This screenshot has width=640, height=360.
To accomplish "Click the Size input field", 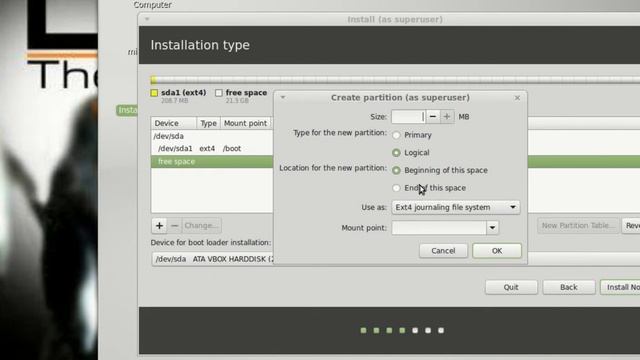I will 408,117.
